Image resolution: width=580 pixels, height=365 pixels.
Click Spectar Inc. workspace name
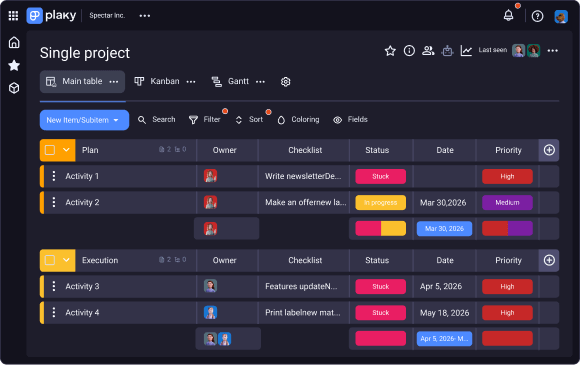[x=107, y=16]
